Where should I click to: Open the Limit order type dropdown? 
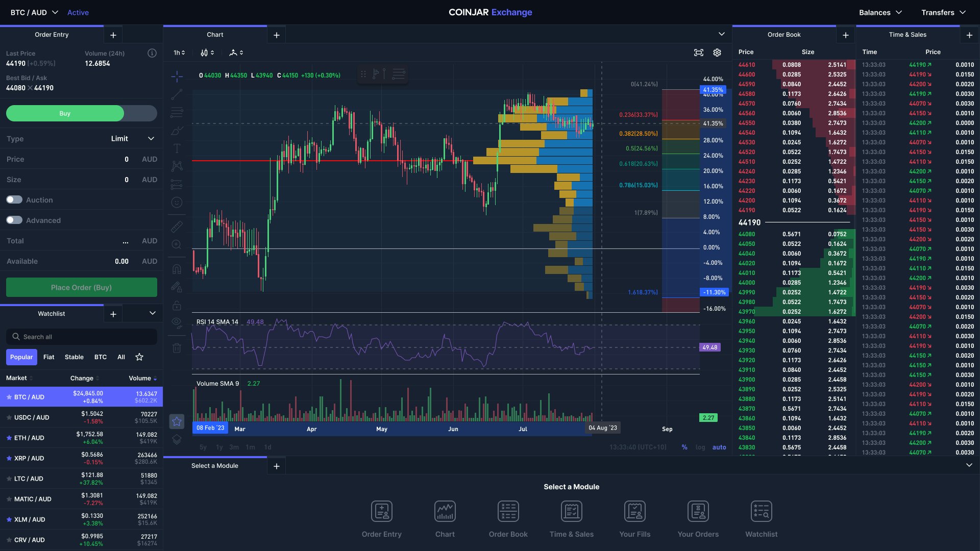point(132,139)
